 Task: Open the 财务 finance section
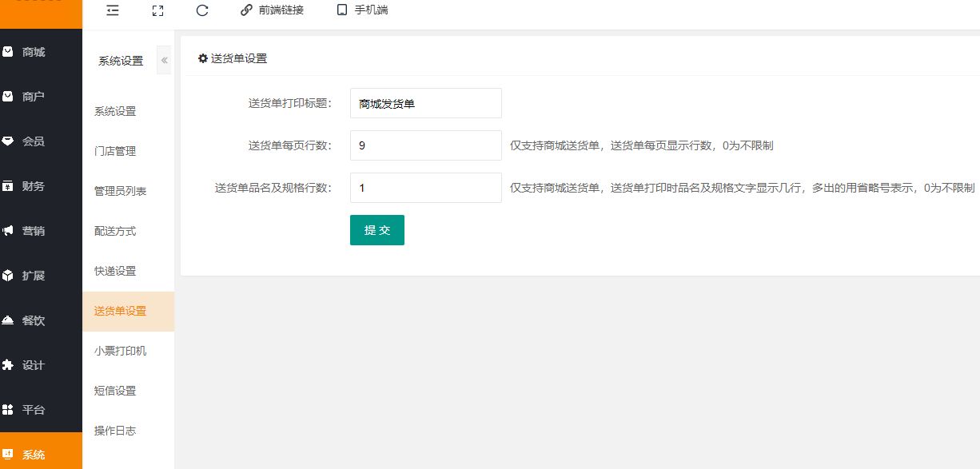point(34,186)
